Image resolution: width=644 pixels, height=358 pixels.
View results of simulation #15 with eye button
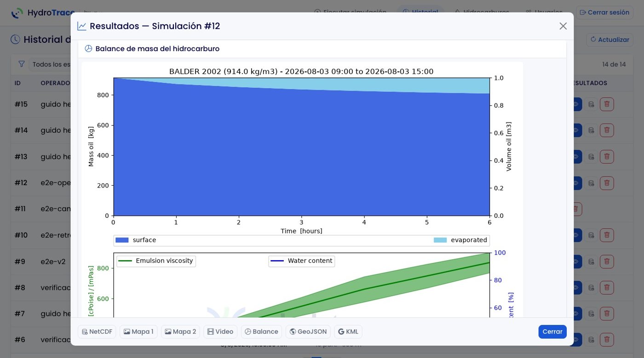point(577,104)
